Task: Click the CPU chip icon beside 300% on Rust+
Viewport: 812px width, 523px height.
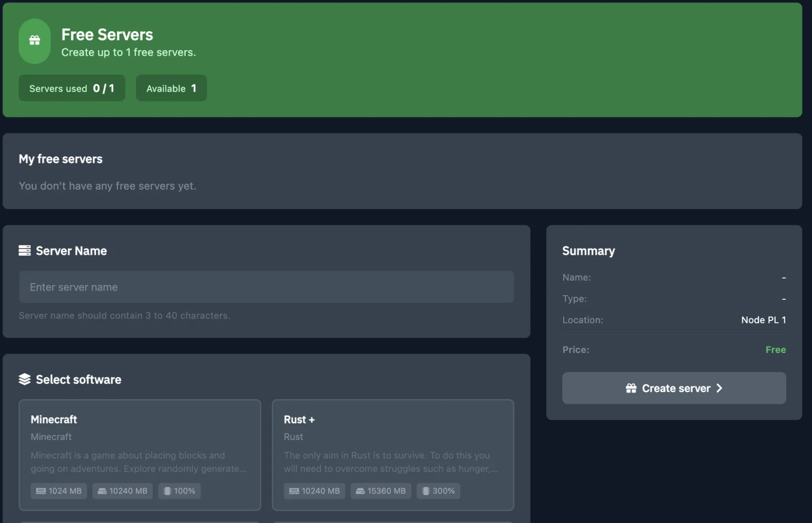Action: (x=426, y=491)
